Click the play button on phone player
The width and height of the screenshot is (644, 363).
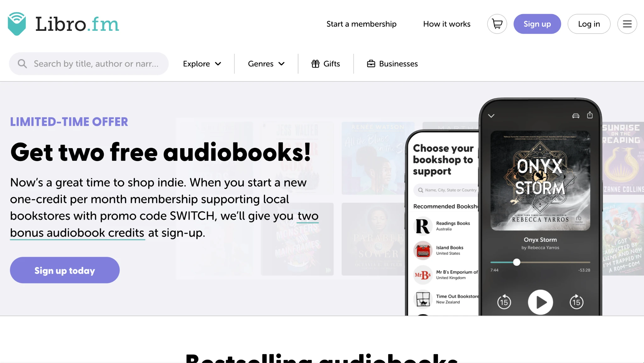pyautogui.click(x=540, y=302)
